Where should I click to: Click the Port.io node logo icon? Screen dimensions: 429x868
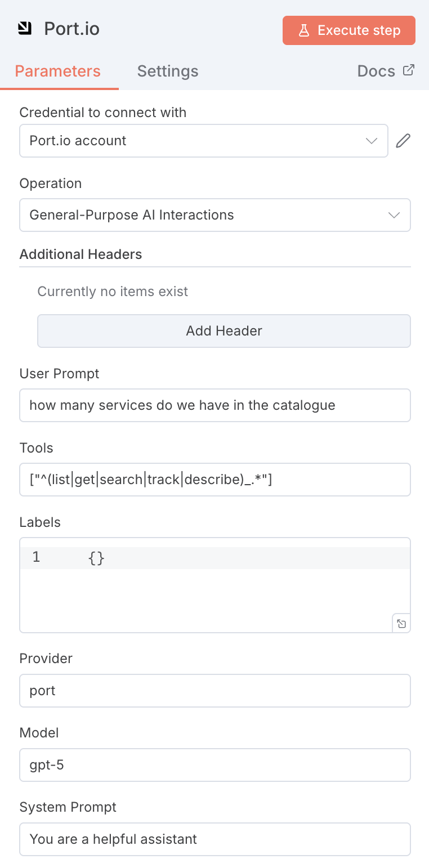[x=25, y=29]
